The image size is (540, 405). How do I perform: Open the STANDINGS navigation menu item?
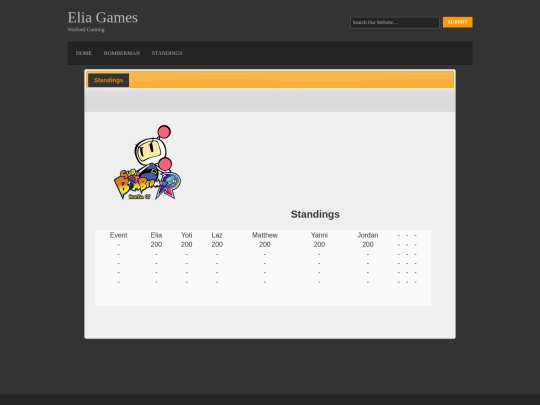point(167,53)
